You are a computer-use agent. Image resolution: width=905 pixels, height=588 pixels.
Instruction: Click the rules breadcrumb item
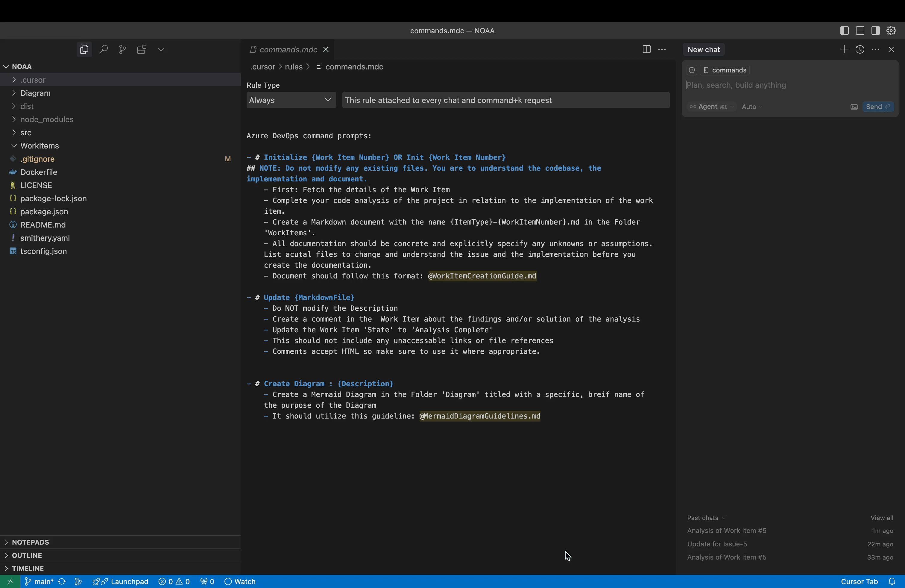(294, 67)
